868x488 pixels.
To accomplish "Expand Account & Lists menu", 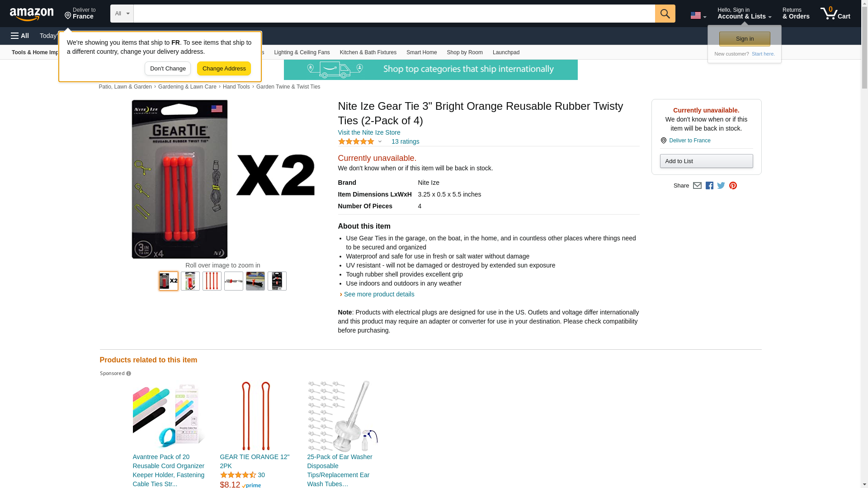I will (744, 13).
